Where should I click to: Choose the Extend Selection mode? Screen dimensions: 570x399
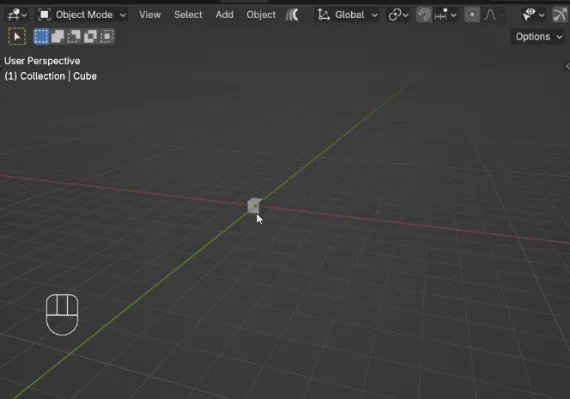(57, 36)
